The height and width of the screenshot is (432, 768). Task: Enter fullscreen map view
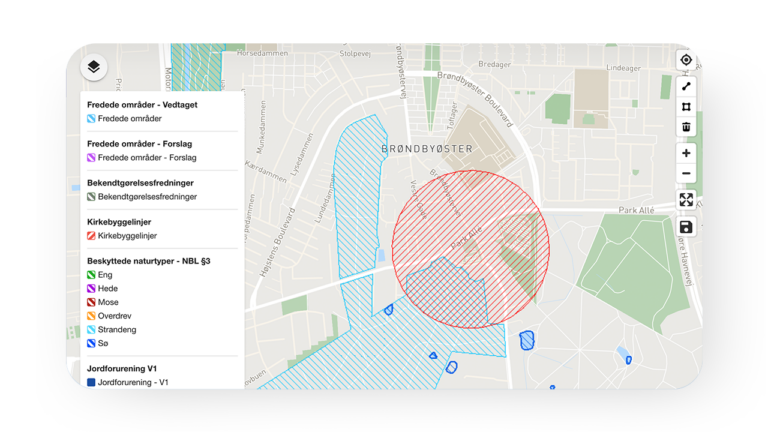(686, 200)
